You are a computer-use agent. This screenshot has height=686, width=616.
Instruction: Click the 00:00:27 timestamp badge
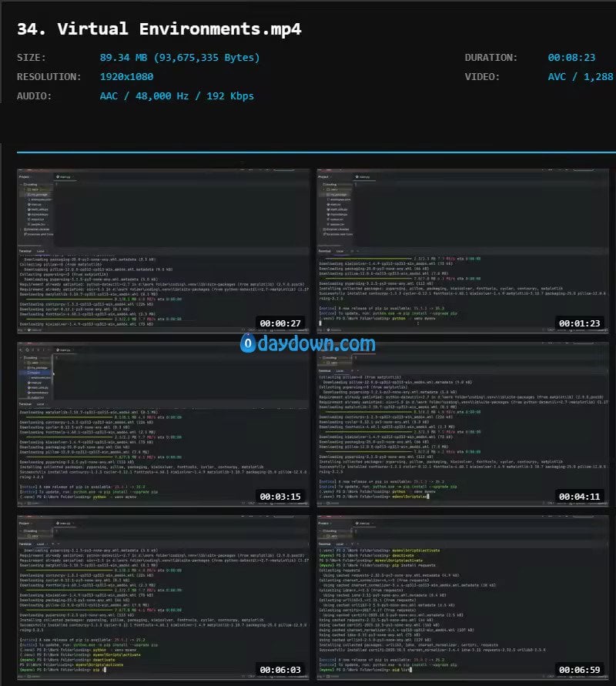(x=282, y=324)
